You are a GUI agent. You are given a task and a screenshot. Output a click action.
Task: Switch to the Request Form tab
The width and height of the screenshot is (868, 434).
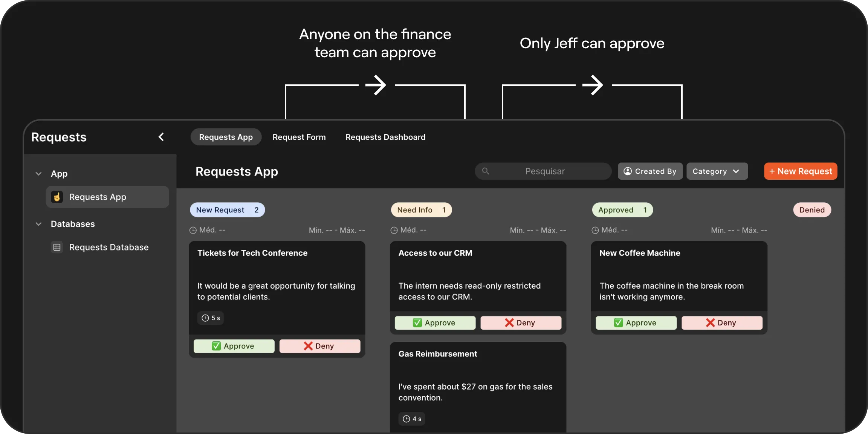click(x=299, y=137)
